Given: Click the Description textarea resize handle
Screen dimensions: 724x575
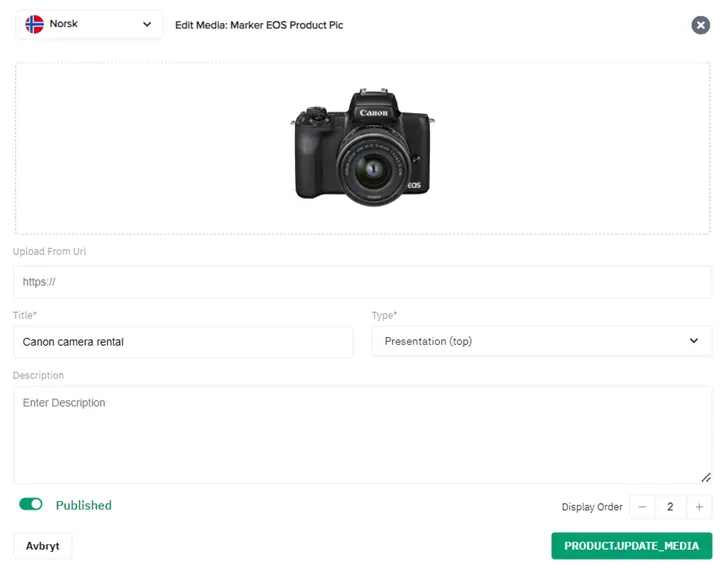Looking at the screenshot, I should click(x=706, y=477).
